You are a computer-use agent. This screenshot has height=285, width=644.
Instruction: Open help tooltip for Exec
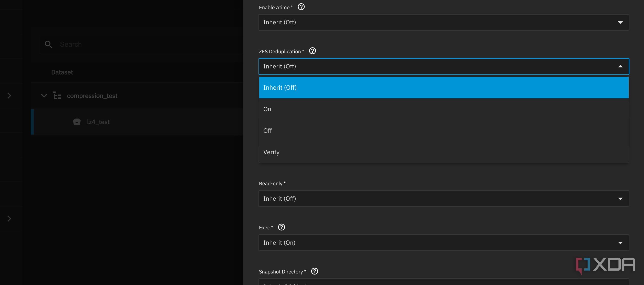point(282,227)
